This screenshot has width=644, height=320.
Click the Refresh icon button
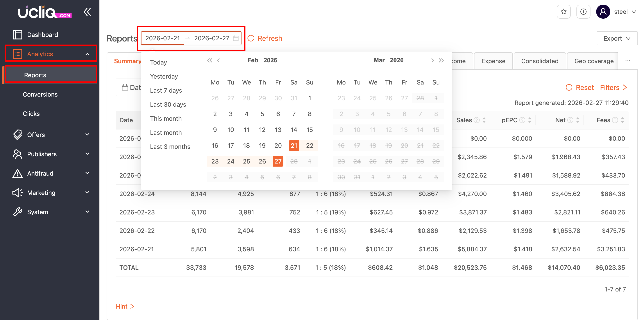coord(251,38)
